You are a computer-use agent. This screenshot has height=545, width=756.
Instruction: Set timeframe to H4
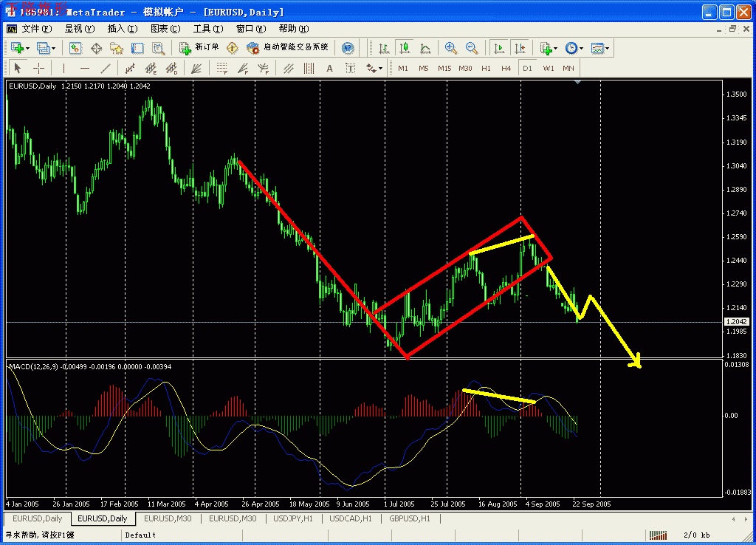506,69
